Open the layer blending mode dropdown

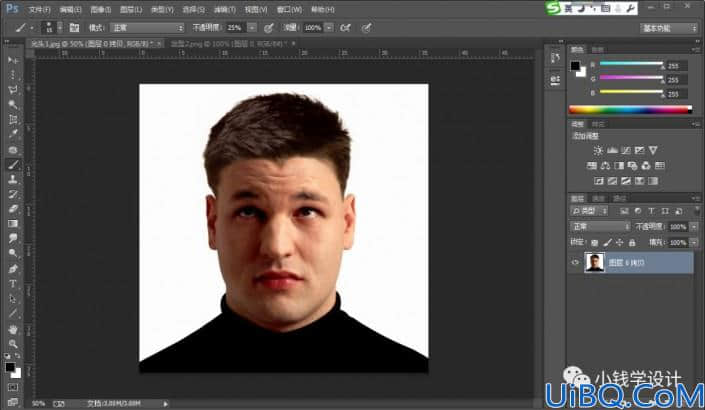pyautogui.click(x=600, y=227)
